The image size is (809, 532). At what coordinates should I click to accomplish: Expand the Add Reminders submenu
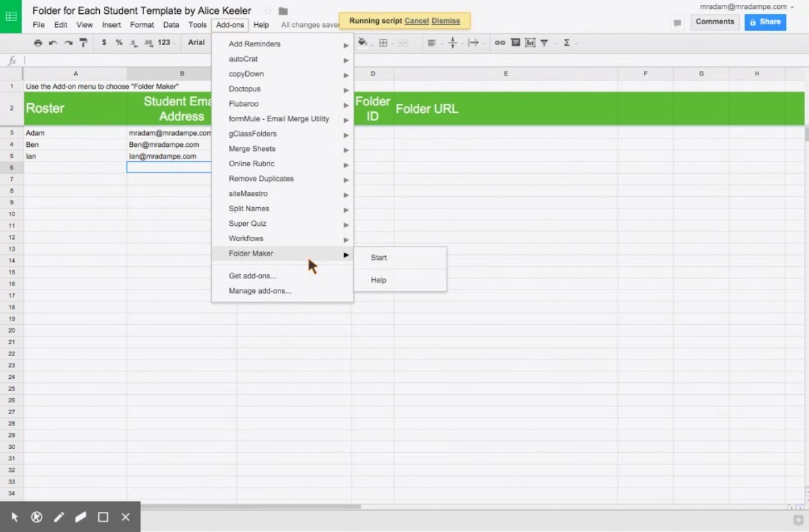tap(282, 44)
